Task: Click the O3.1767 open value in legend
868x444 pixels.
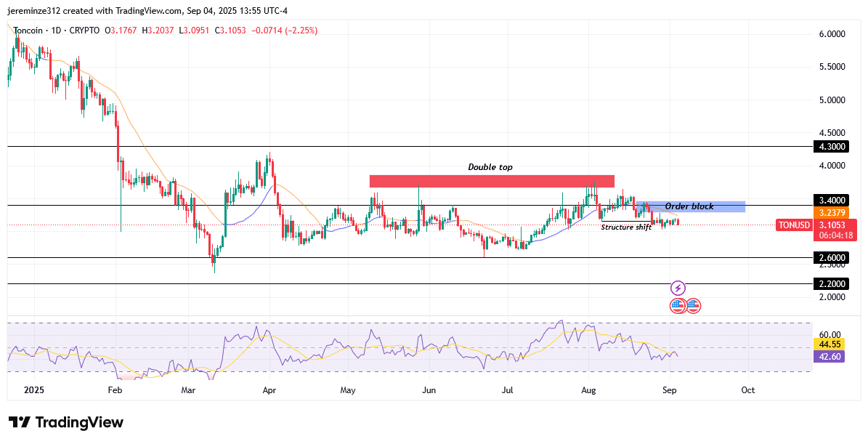Action: pyautogui.click(x=121, y=31)
